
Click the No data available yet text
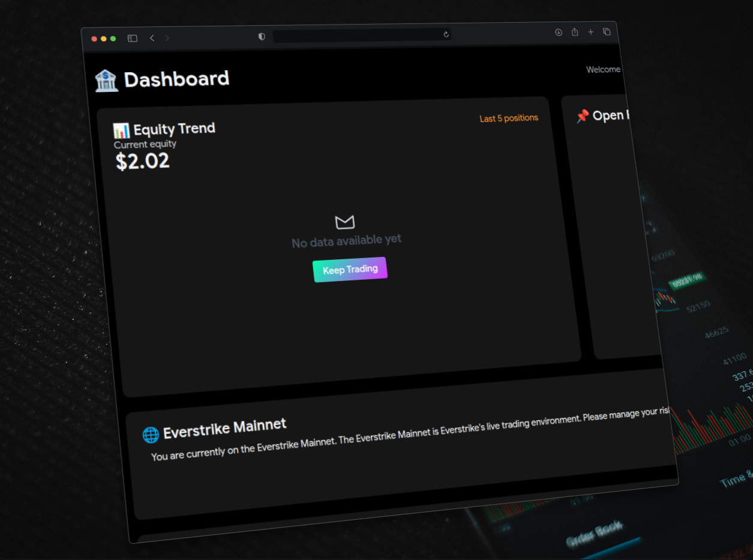pos(346,242)
